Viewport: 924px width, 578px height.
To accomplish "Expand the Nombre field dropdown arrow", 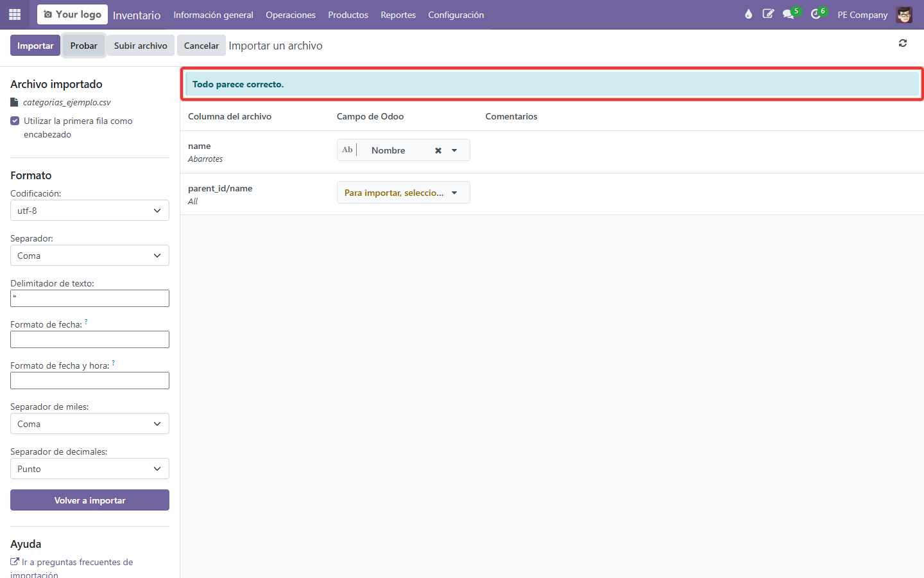I will tap(454, 150).
